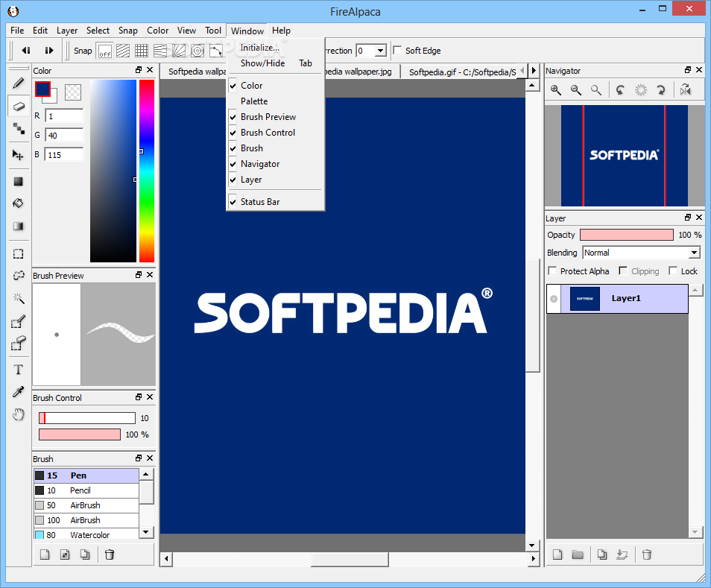Add new layer in Layer panel
711x588 pixels.
557,554
